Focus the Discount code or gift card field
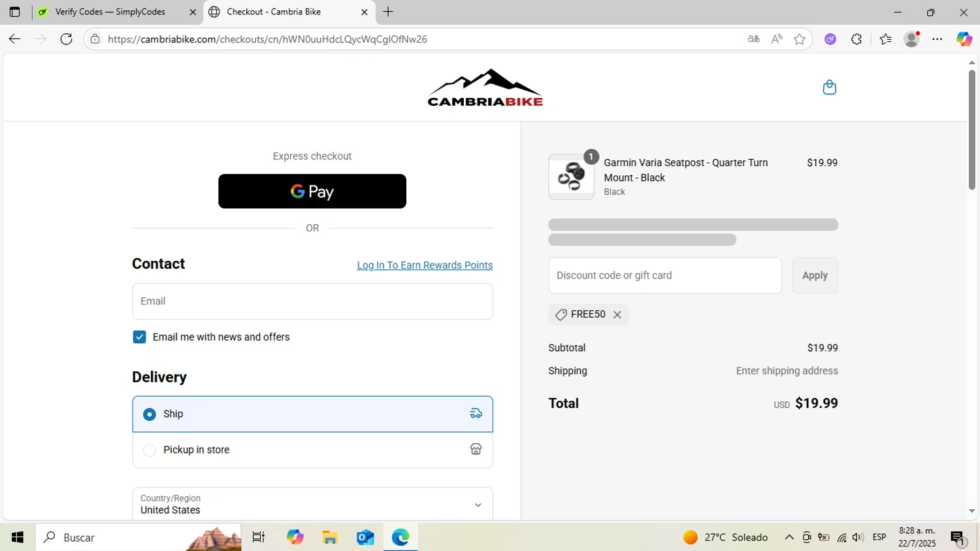 click(665, 276)
